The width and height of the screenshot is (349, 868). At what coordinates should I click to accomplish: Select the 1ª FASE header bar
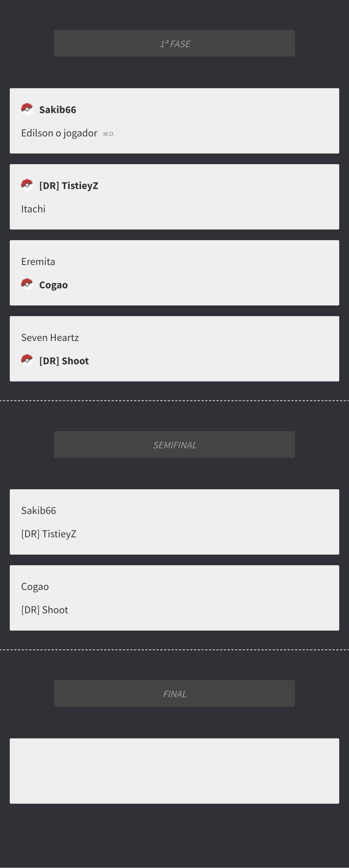(174, 43)
